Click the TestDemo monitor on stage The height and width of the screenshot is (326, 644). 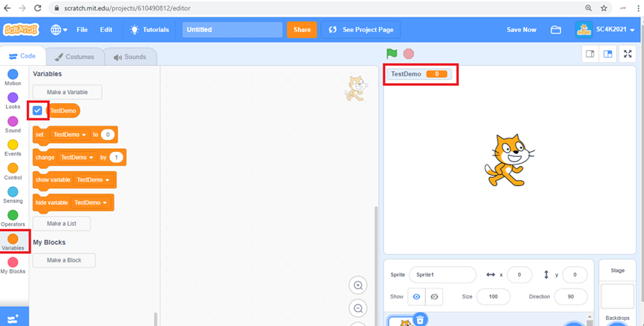point(419,74)
